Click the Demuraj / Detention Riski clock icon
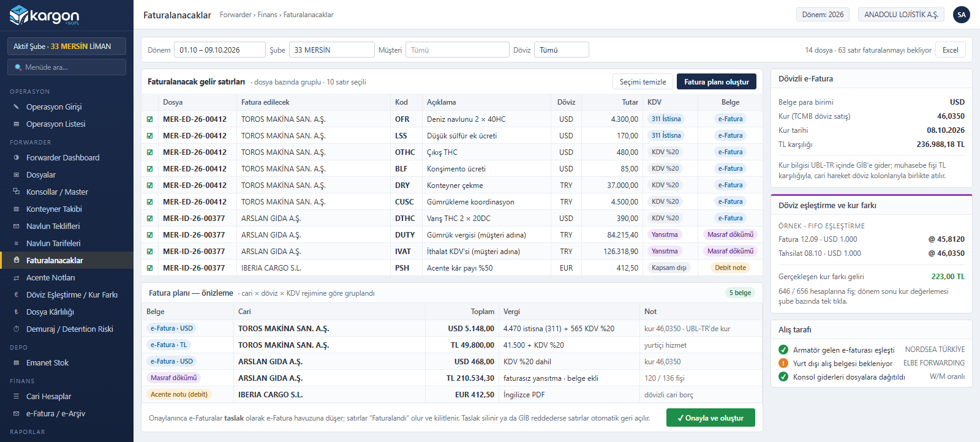This screenshot has width=980, height=442. pyautogui.click(x=17, y=329)
